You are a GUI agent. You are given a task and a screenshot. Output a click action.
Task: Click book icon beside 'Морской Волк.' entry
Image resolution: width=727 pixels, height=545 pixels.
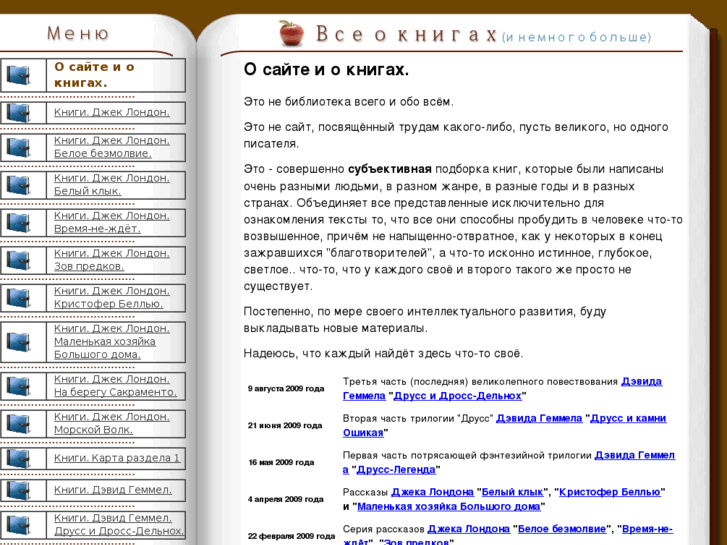[19, 423]
